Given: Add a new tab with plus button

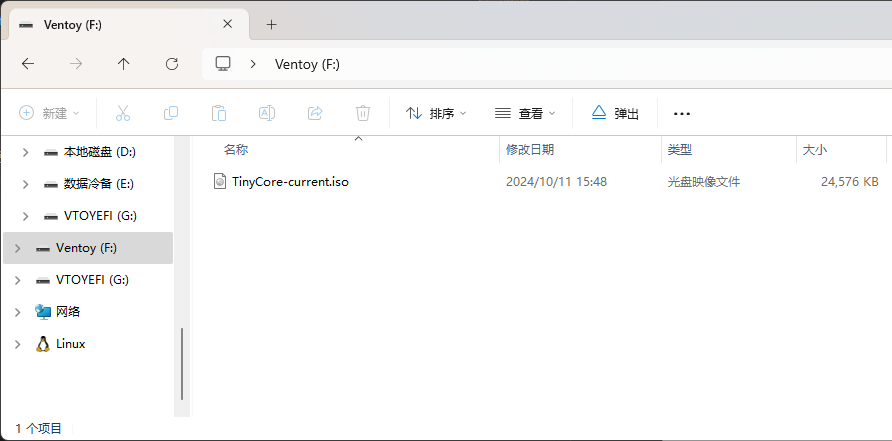Looking at the screenshot, I should [271, 25].
